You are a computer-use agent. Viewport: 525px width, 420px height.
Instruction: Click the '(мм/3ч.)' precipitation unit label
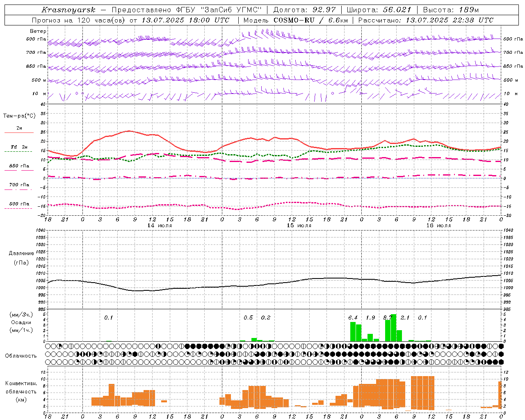coord(21,315)
